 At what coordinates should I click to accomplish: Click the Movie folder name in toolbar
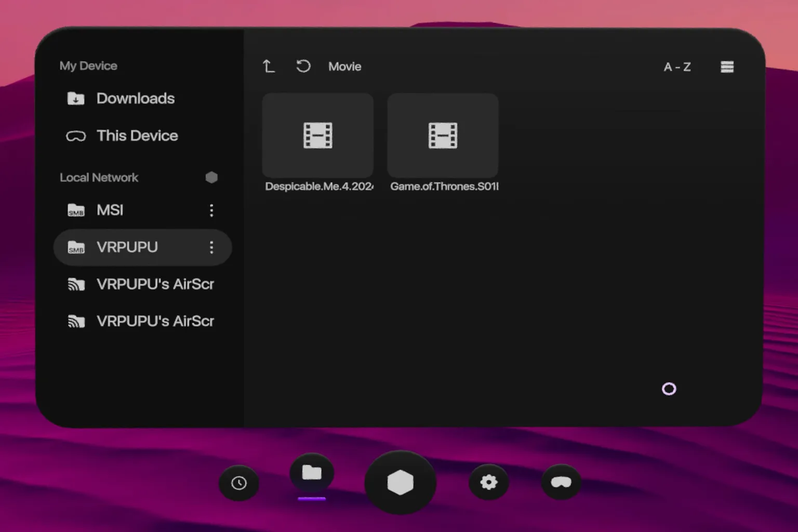pos(345,66)
